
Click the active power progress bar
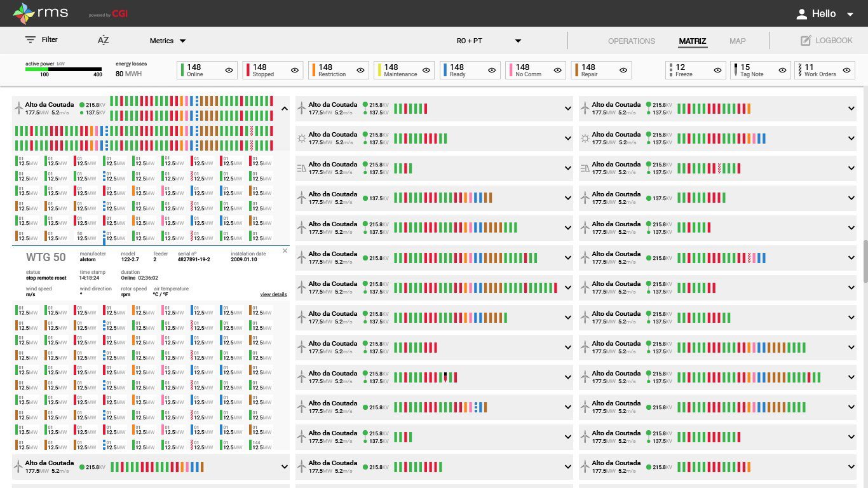[x=64, y=69]
